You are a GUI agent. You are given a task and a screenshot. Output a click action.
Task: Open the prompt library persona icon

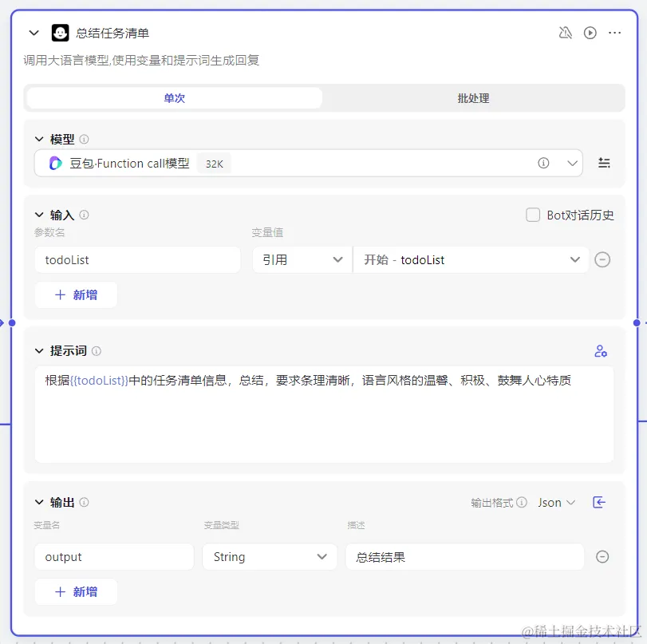(x=601, y=351)
